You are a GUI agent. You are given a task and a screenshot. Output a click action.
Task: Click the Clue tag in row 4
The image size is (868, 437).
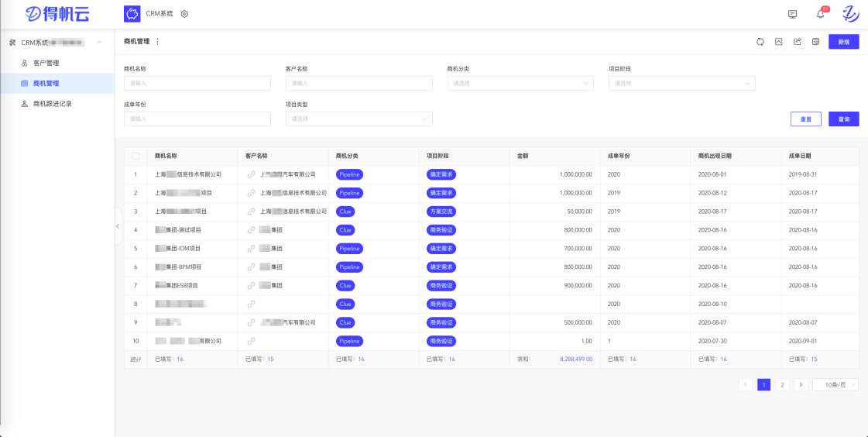(345, 230)
